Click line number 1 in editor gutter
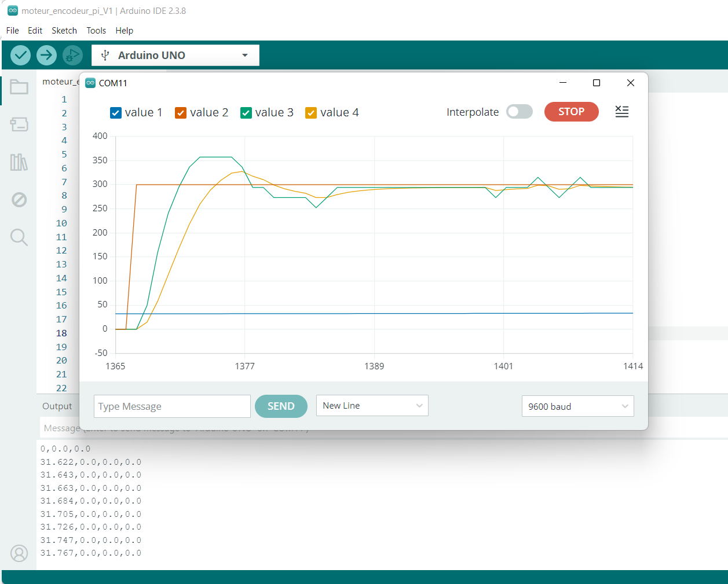The width and height of the screenshot is (728, 584). tap(64, 100)
